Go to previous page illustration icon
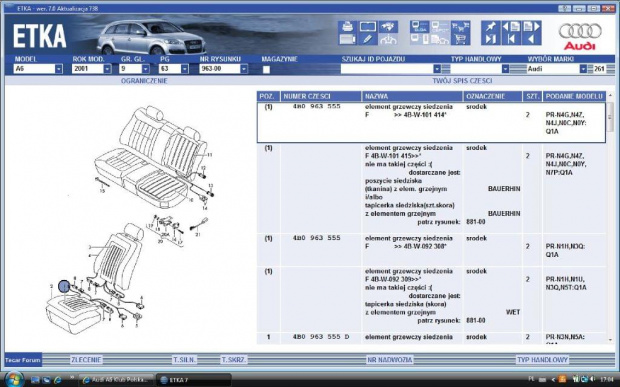The image size is (620, 387). click(x=511, y=26)
